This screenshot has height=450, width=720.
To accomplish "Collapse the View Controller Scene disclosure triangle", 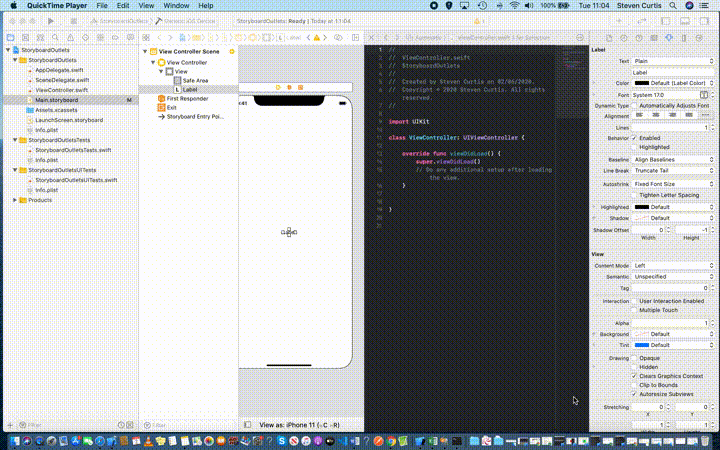I will pos(145,51).
